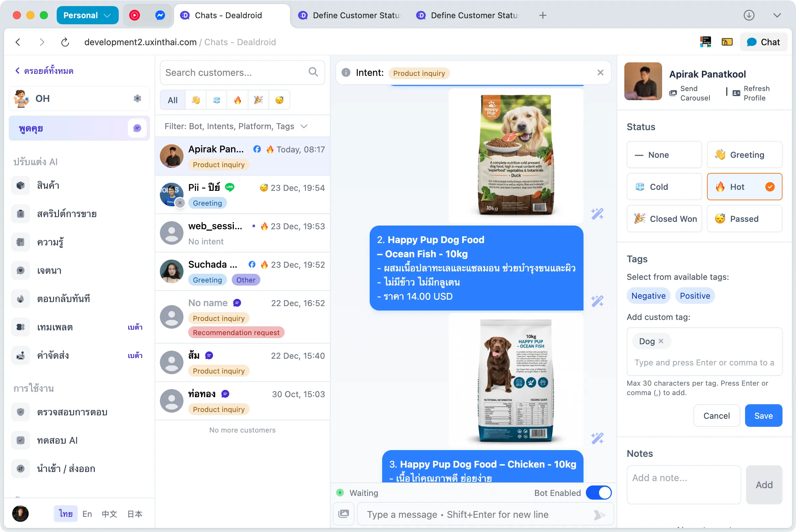Expand the tab list chevron at top right

777,15
